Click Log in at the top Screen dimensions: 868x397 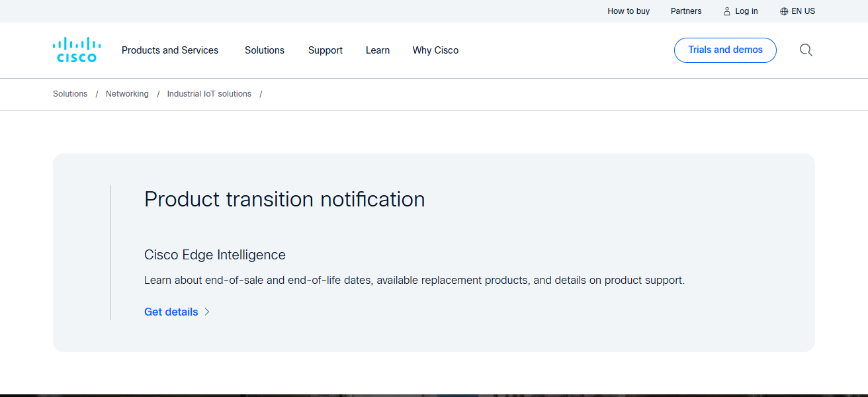click(x=746, y=11)
